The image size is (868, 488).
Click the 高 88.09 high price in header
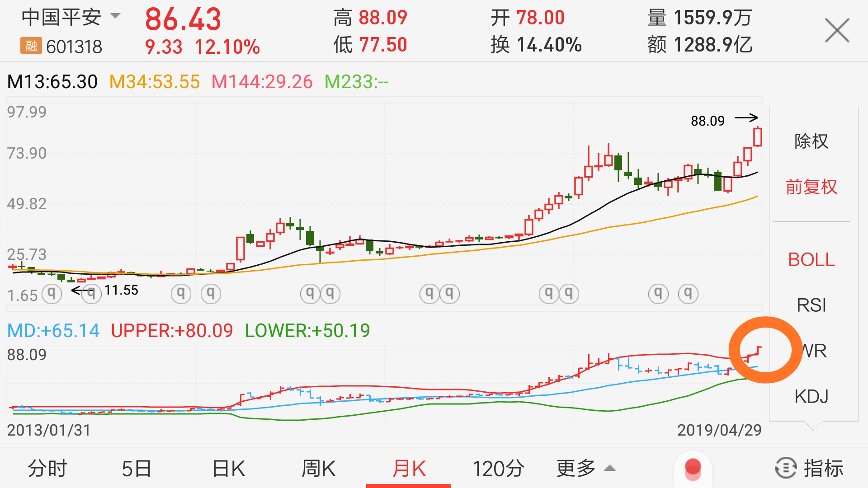(371, 18)
